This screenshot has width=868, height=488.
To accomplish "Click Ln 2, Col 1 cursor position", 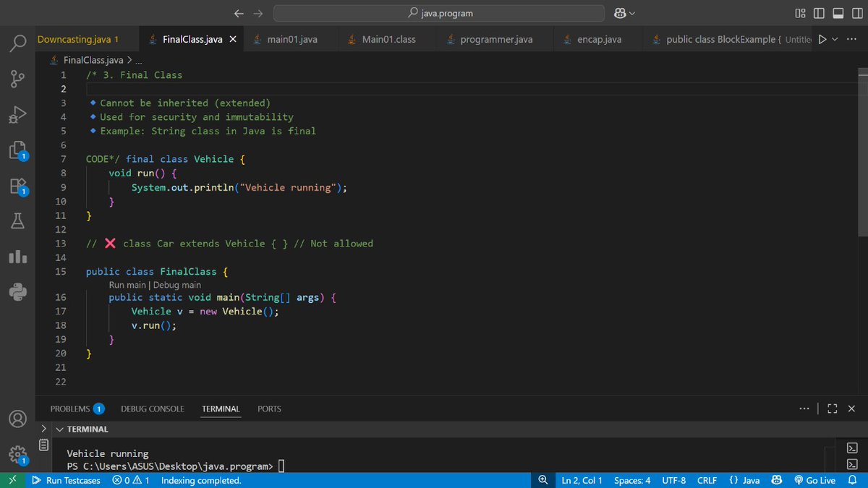I will (x=582, y=480).
